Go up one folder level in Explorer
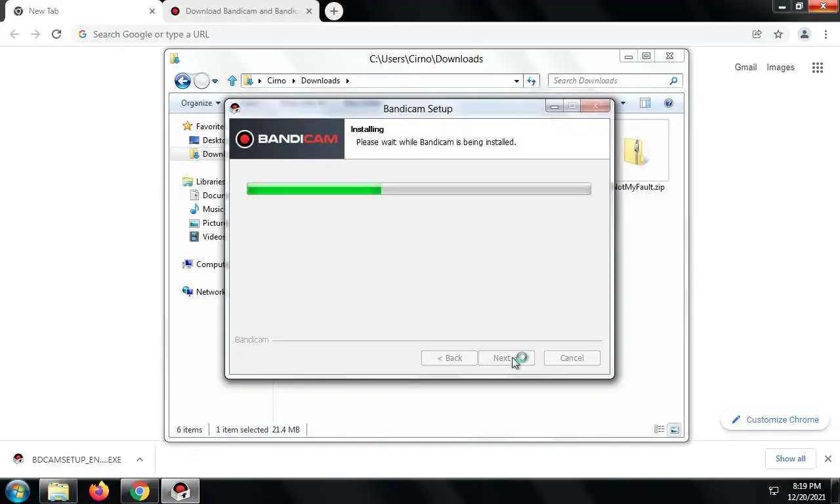 232,81
